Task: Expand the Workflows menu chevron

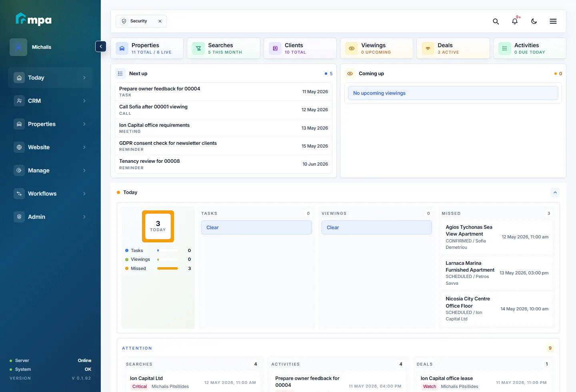Action: coord(84,194)
